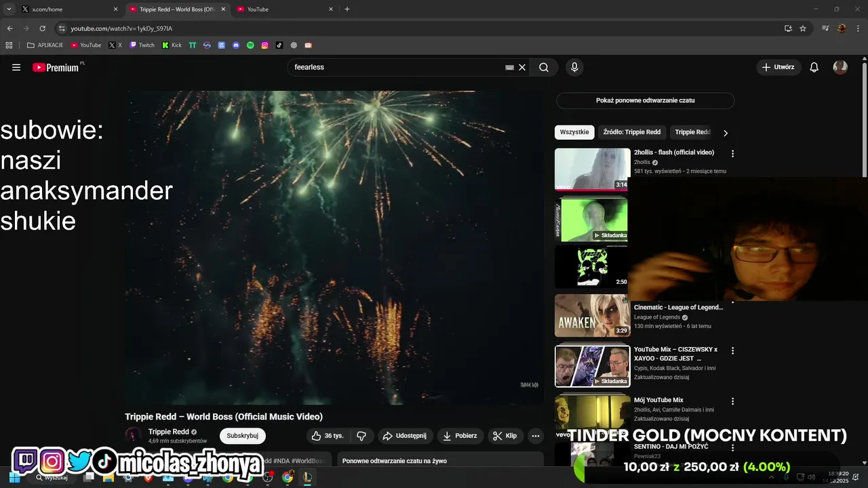View site information icon in address bar
The image size is (868, 488).
click(62, 28)
